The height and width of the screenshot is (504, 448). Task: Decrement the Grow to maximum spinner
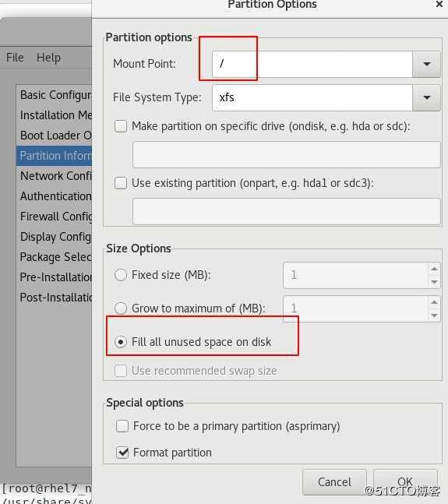434,315
